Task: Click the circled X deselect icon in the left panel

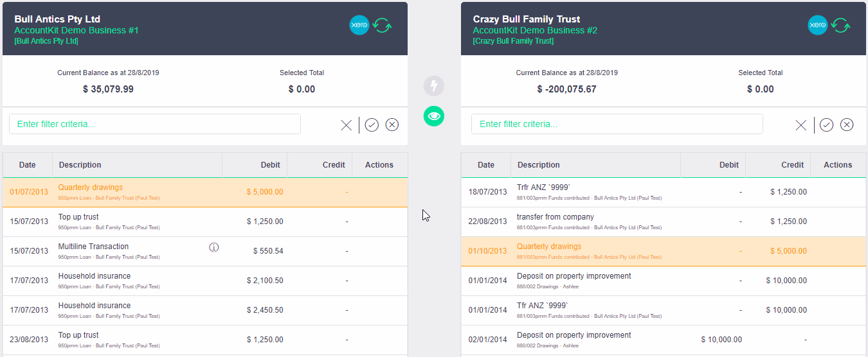Action: [x=392, y=125]
